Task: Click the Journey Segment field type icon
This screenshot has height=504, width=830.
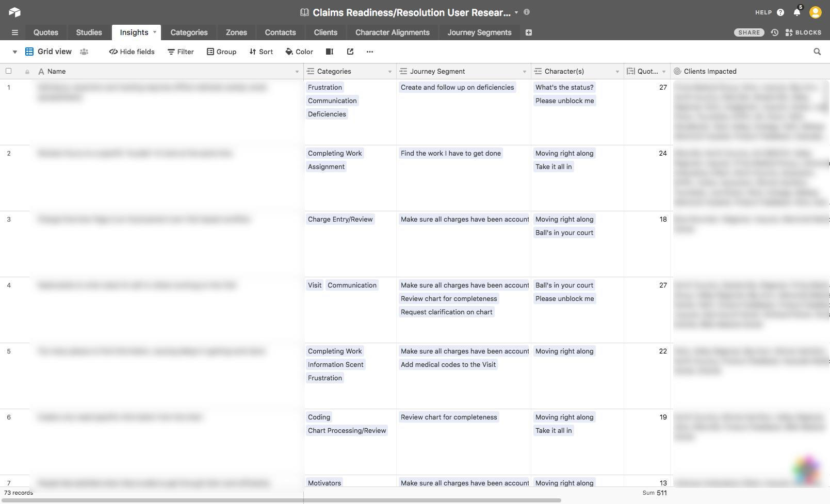Action: (403, 72)
